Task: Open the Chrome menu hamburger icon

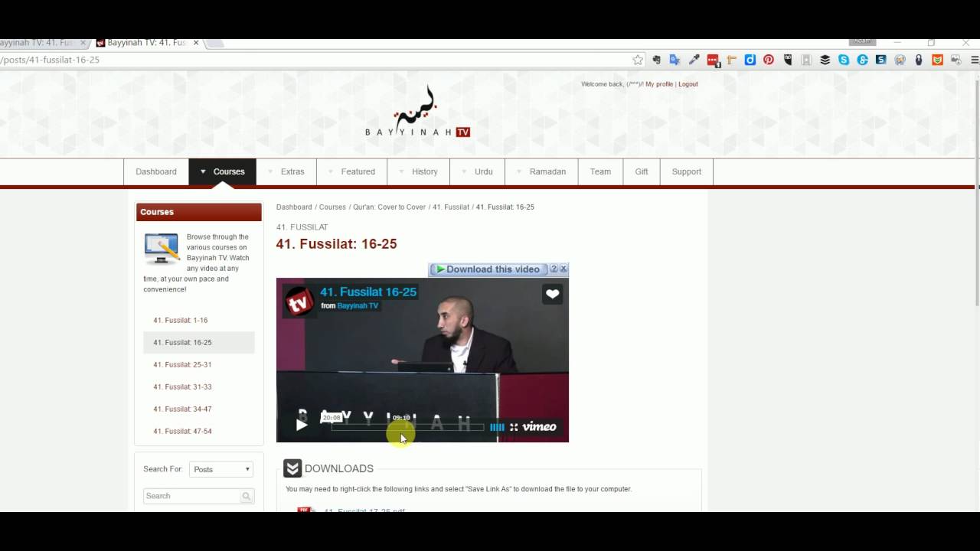Action: click(x=975, y=60)
